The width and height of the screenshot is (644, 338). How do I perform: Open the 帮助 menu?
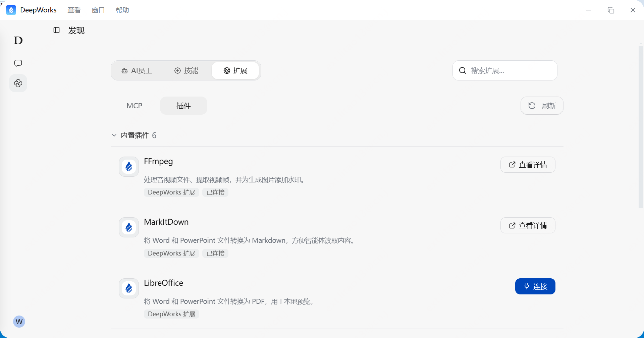122,10
